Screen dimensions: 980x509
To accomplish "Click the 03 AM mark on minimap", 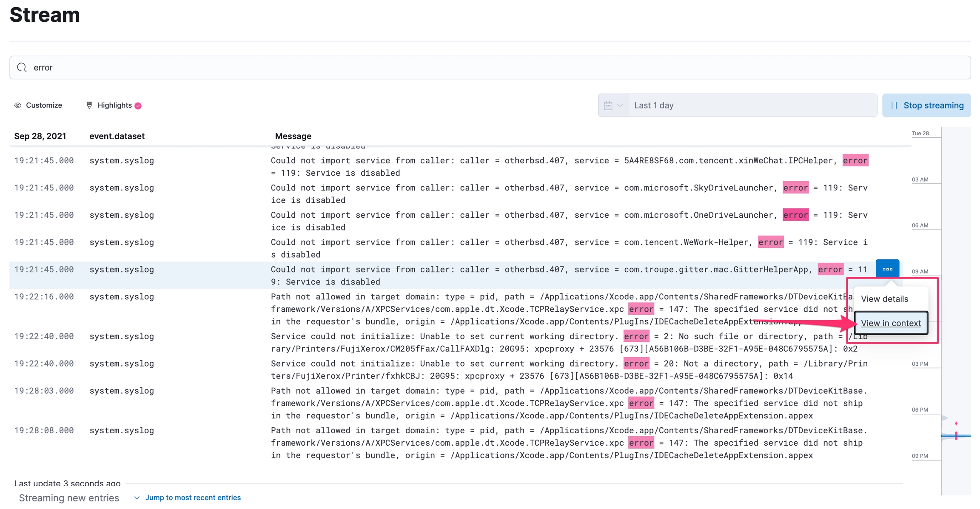I will (x=920, y=179).
